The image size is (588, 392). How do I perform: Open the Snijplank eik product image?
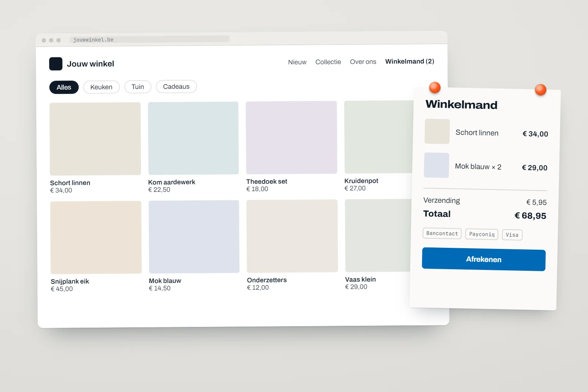coord(96,237)
